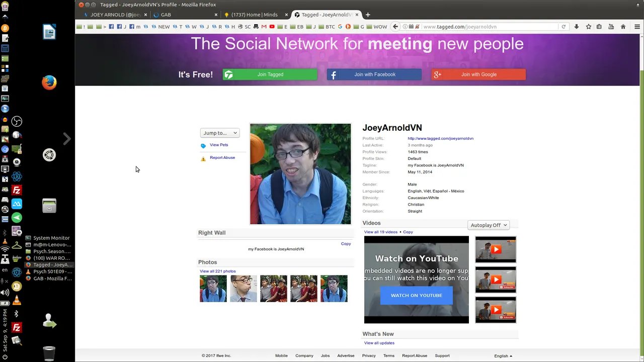The image size is (644, 362).
Task: Close the Tagged tab
Action: tap(357, 15)
